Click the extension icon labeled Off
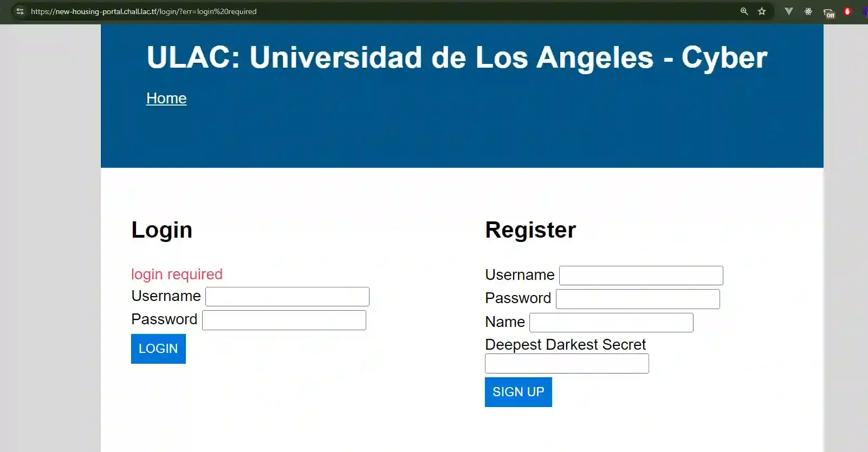The image size is (868, 452). coord(828,12)
